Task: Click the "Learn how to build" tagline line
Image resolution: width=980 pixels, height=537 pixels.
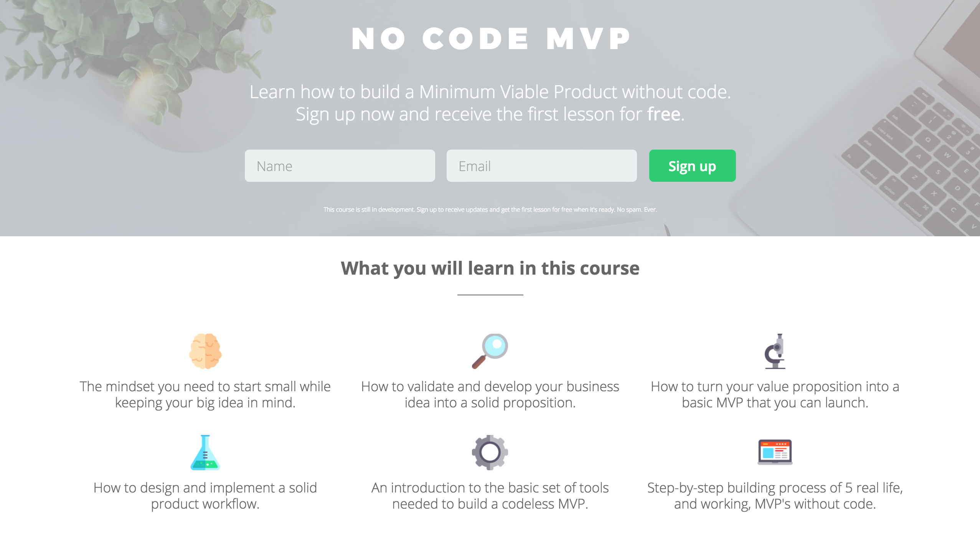Action: click(490, 92)
